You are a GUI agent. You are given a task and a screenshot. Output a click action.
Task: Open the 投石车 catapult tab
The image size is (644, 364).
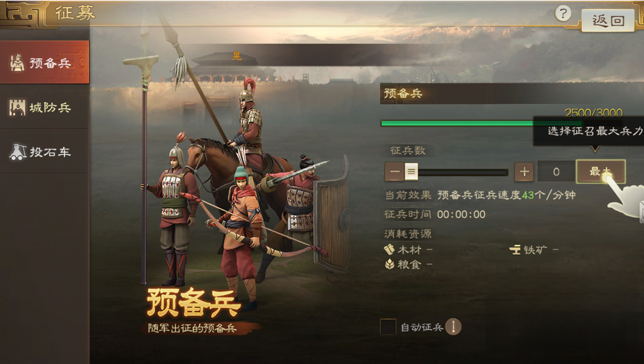[44, 152]
